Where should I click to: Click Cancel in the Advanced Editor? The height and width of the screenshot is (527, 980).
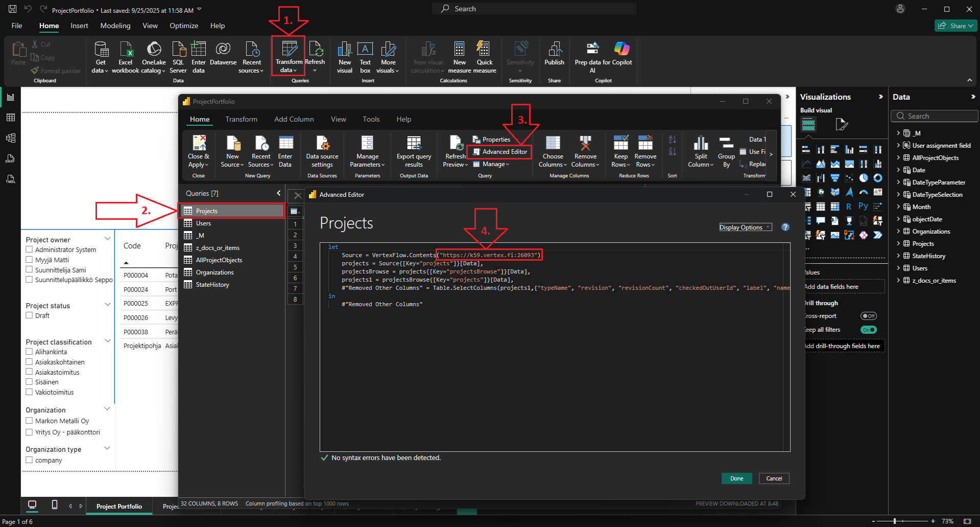coord(774,478)
